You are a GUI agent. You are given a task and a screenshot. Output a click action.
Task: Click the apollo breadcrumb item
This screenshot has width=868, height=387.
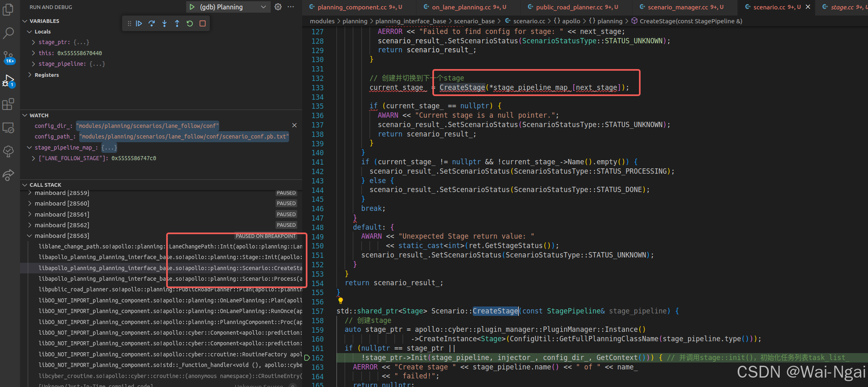[570, 21]
